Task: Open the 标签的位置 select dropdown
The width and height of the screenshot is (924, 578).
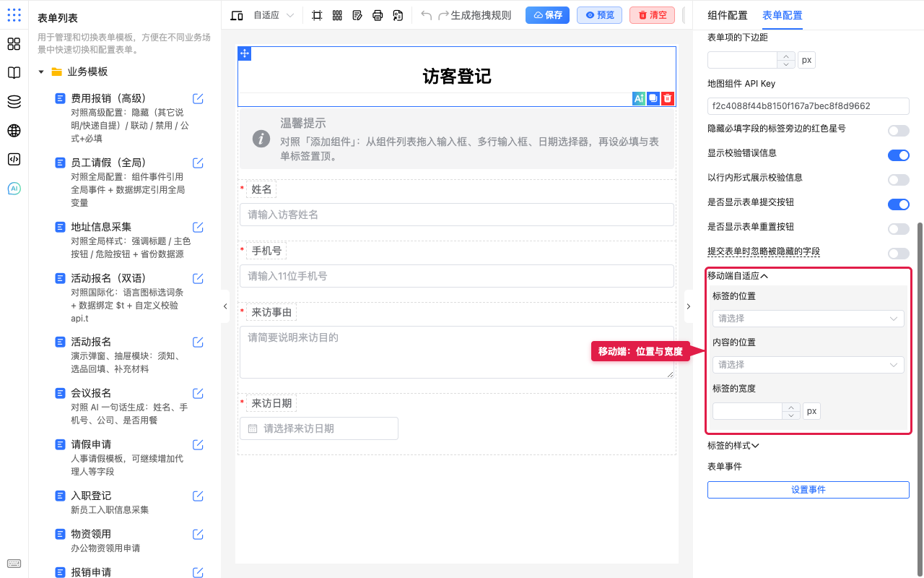Action: (x=808, y=318)
